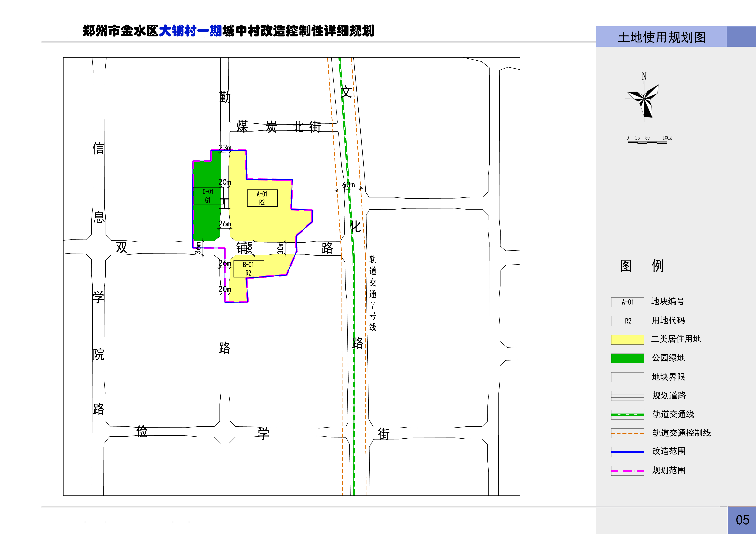The width and height of the screenshot is (756, 534).
Task: Click the scale bar below the compass
Action: pyautogui.click(x=647, y=142)
